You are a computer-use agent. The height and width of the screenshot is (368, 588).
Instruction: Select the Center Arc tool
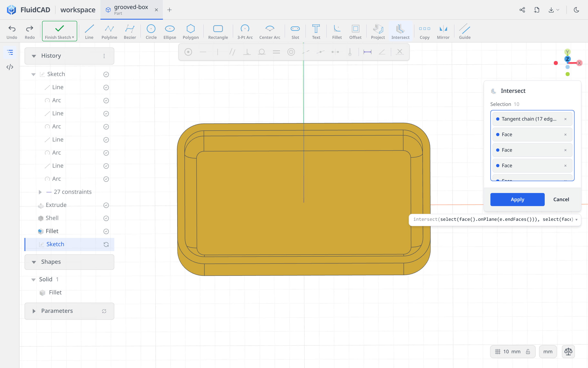point(270,31)
